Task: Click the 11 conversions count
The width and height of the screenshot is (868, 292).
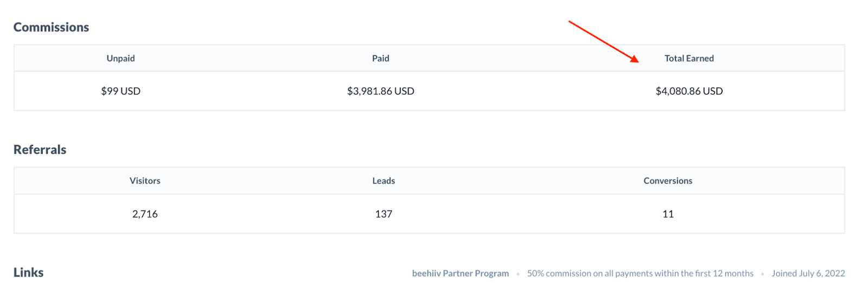Action: [x=668, y=214]
